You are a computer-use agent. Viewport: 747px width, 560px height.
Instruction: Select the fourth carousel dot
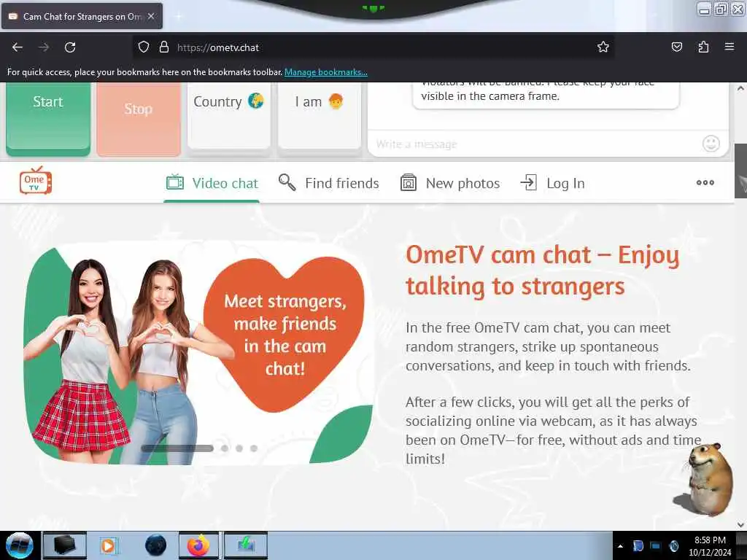coord(254,448)
